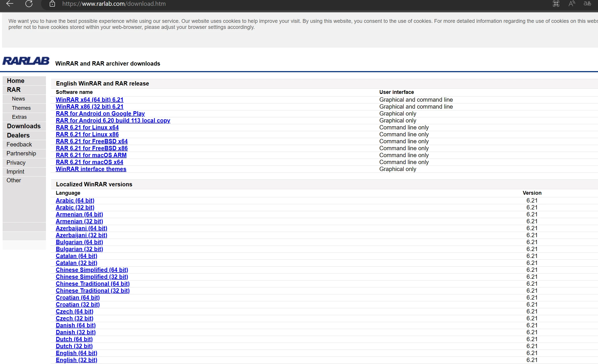Download Bulgarian (64 bit) version
The image size is (598, 364).
tap(79, 242)
